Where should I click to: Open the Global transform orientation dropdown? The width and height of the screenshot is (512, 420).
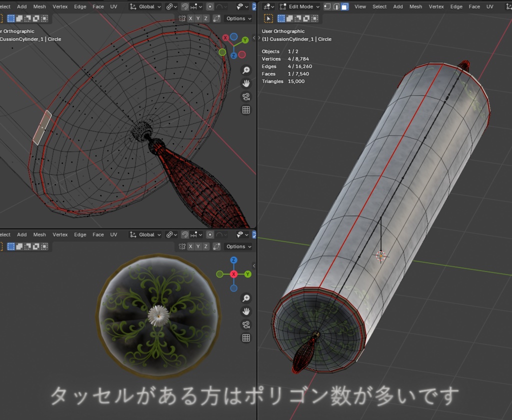click(x=145, y=6)
